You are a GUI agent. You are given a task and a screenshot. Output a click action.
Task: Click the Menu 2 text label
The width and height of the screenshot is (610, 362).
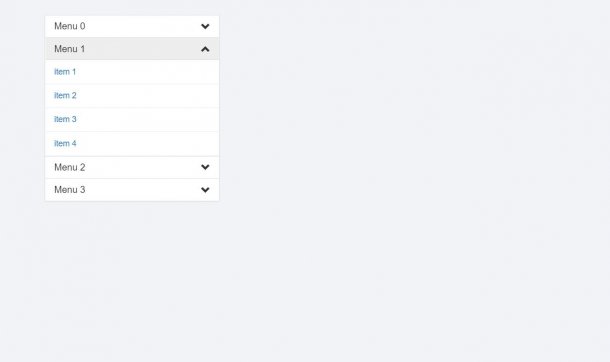[70, 167]
